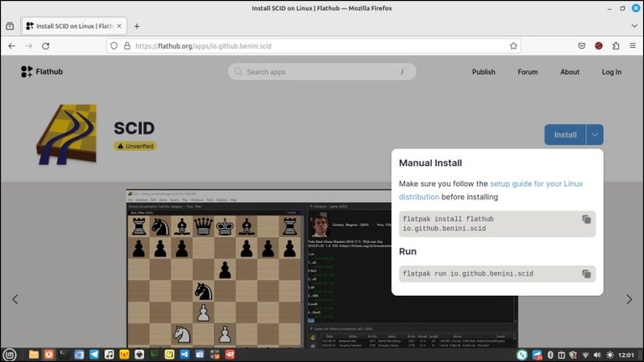This screenshot has width=644, height=362.
Task: Open the Publish page
Action: click(x=483, y=72)
